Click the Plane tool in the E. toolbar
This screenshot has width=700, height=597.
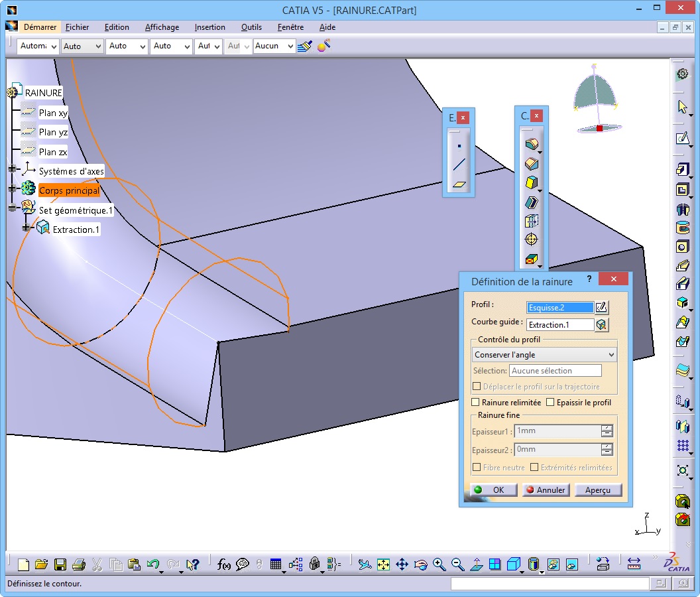[459, 184]
